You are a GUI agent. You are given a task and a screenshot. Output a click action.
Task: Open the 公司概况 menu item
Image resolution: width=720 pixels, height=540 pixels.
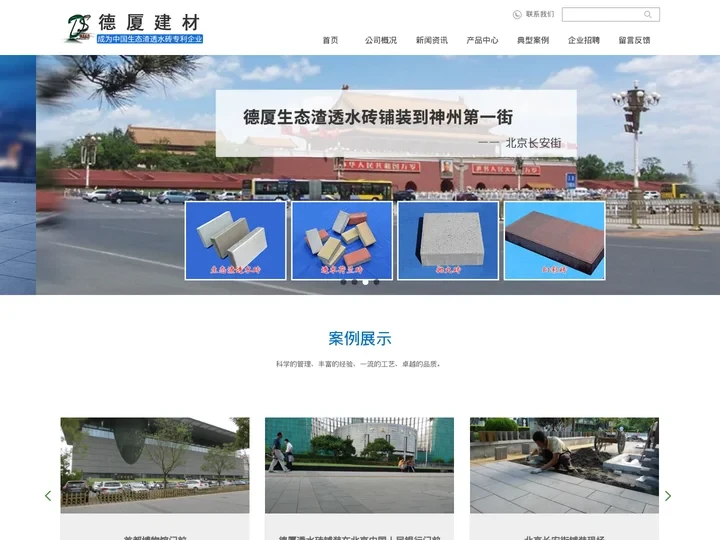[381, 40]
